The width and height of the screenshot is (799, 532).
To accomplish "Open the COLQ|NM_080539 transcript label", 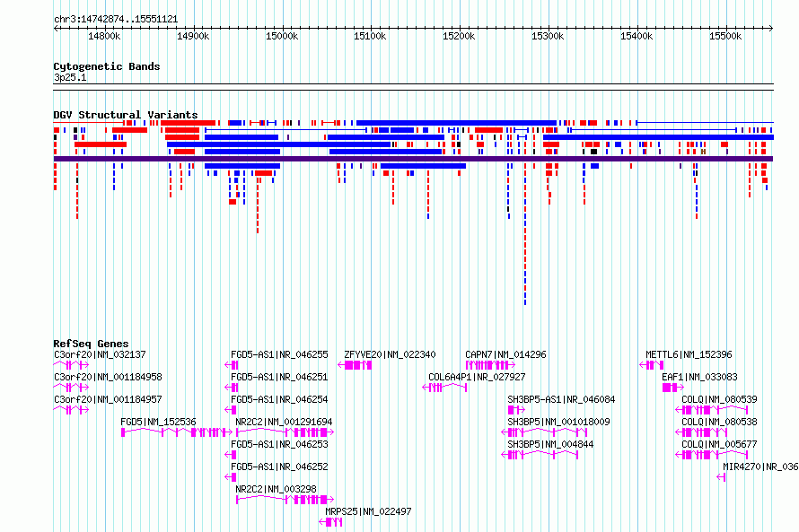I will [719, 399].
